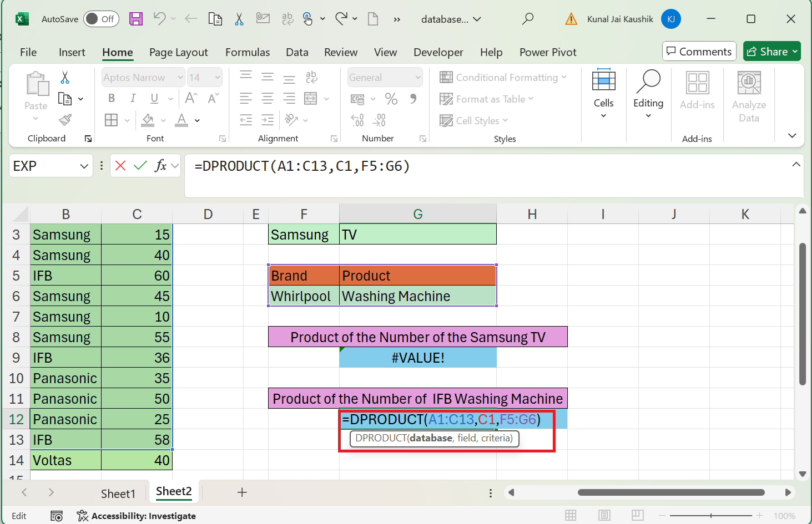This screenshot has height=524, width=812.
Task: Click the Share button
Action: 771,50
